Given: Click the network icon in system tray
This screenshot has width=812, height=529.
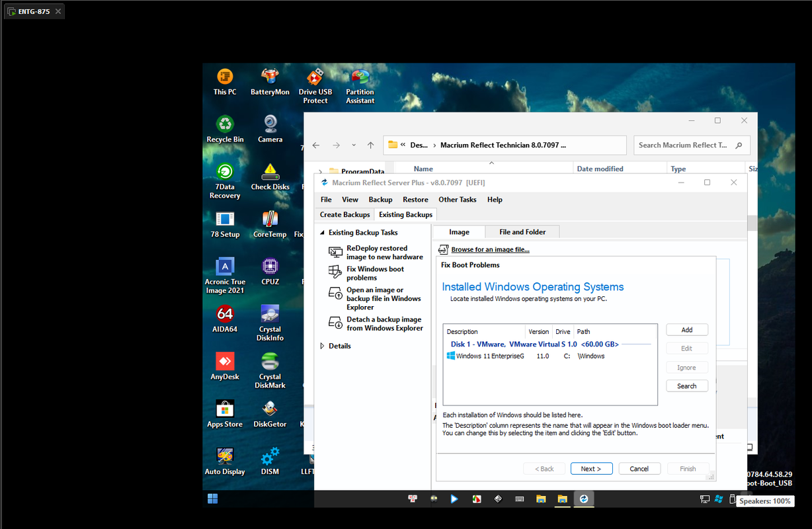Looking at the screenshot, I should pos(705,499).
